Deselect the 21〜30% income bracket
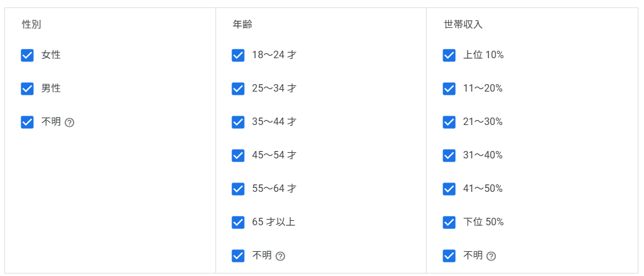Image resolution: width=644 pixels, height=276 pixels. (x=450, y=123)
